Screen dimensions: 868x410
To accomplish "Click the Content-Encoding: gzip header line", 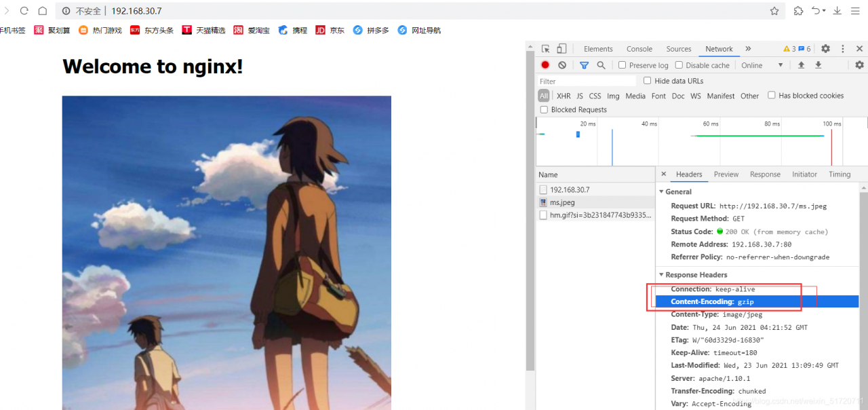I will click(x=757, y=301).
